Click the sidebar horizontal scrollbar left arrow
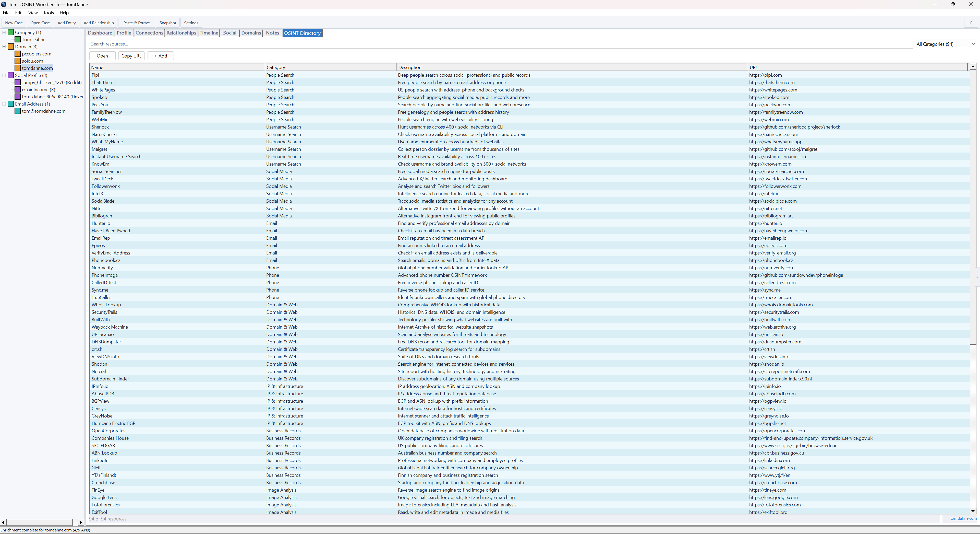 [3, 522]
